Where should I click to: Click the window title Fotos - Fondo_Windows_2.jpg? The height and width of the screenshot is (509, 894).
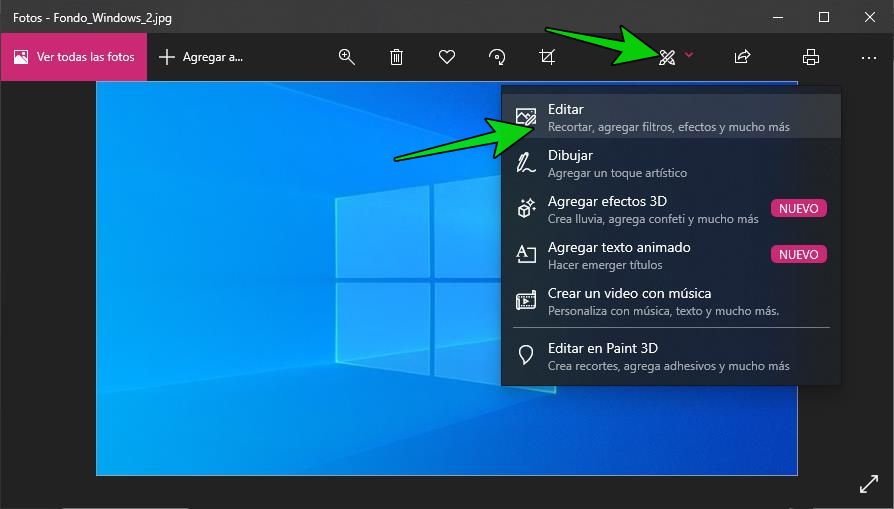coord(92,18)
